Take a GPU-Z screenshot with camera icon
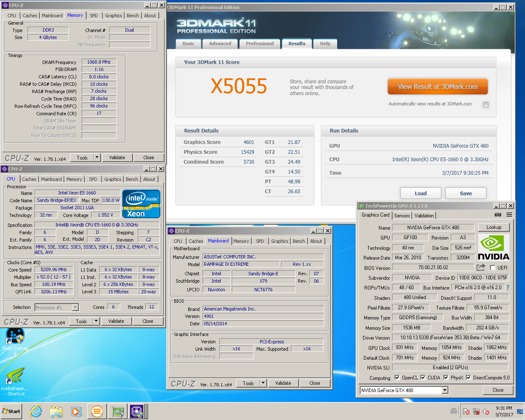Image resolution: width=525 pixels, height=420 pixels. coord(498,215)
